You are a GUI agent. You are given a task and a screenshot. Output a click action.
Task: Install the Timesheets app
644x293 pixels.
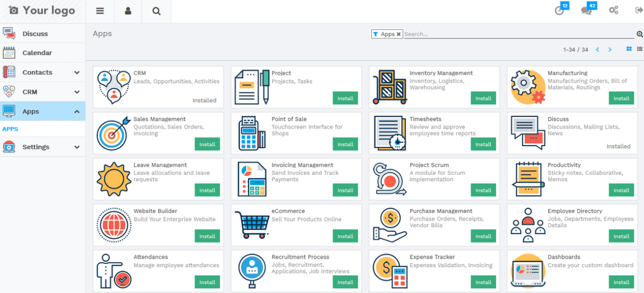coord(483,144)
